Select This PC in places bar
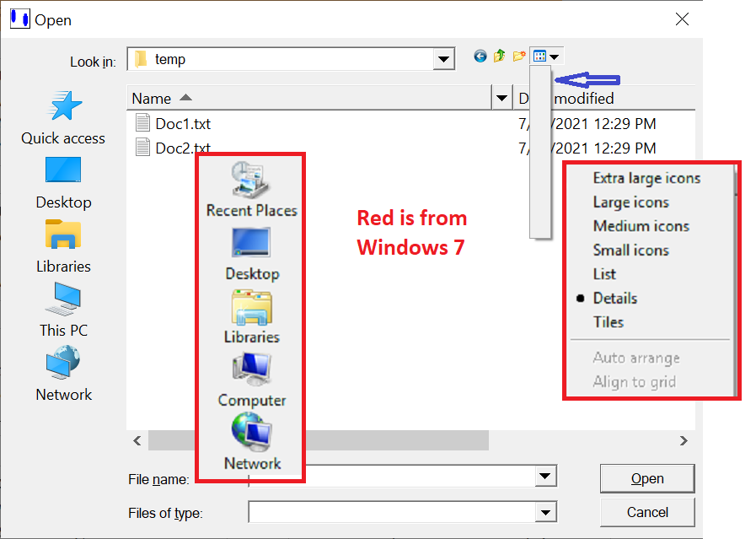This screenshot has height=539, width=756. pyautogui.click(x=63, y=310)
